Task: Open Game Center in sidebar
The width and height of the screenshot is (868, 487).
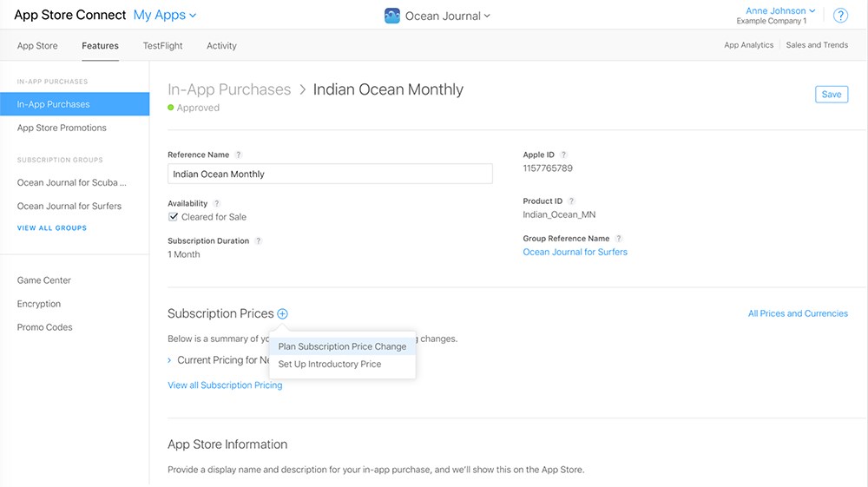Action: (x=43, y=280)
